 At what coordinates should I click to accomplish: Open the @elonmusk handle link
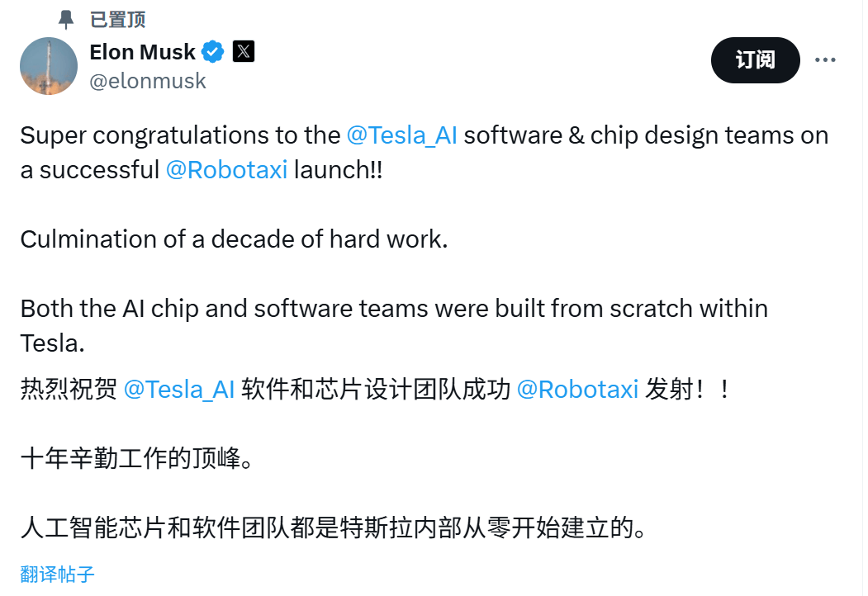pyautogui.click(x=148, y=81)
